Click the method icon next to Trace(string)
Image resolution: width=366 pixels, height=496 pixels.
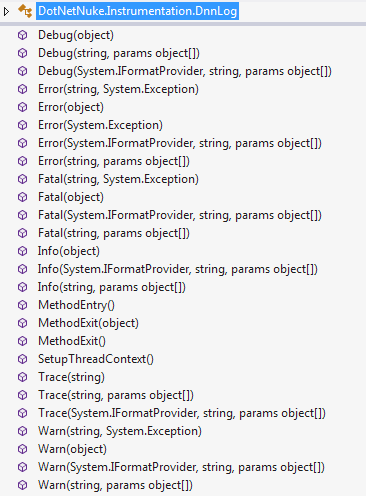click(22, 377)
